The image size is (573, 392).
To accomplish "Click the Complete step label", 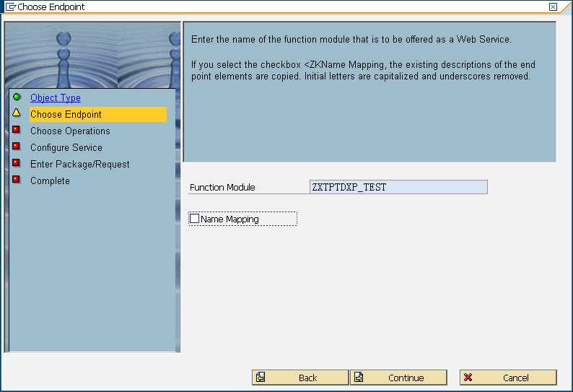I will (50, 180).
